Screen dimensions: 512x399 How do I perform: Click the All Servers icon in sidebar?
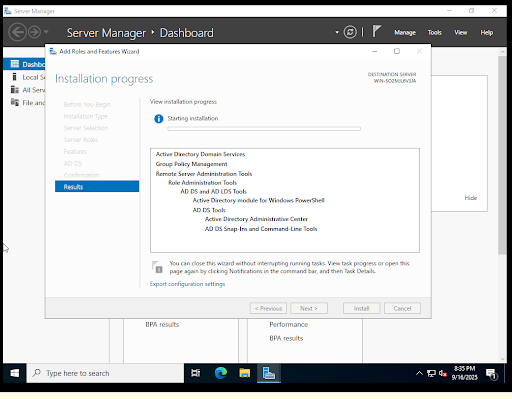[15, 90]
